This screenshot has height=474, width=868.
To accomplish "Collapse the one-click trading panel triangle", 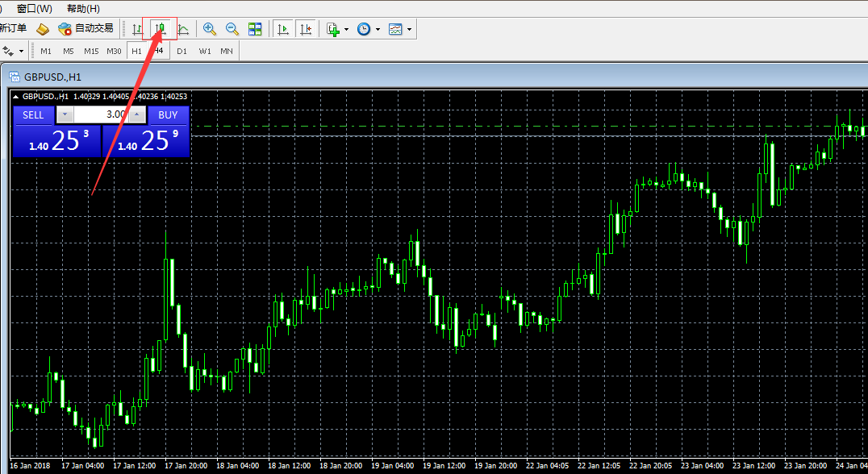I will click(x=16, y=97).
